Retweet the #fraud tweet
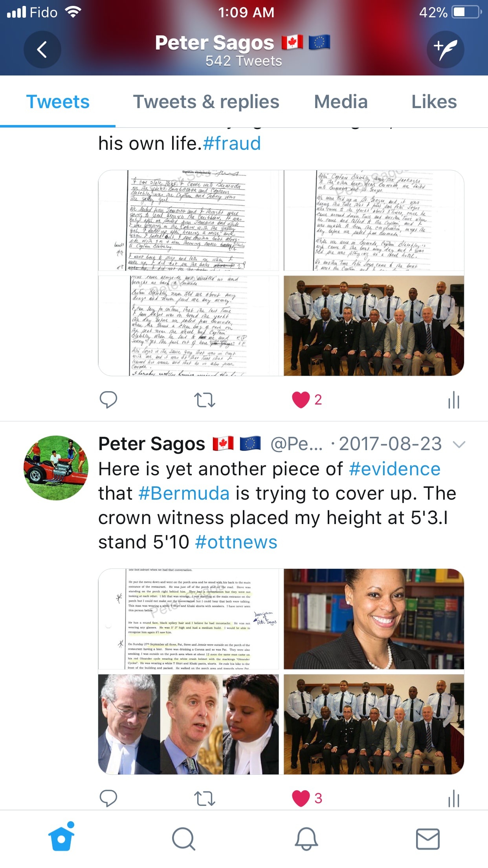Viewport: 488px width, 868px height. (205, 400)
